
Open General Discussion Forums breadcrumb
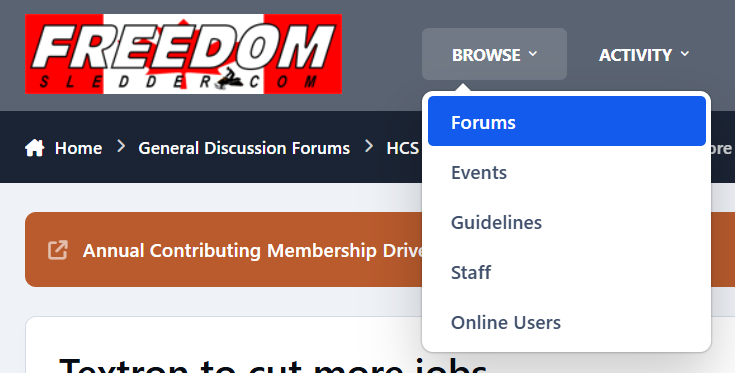pos(244,148)
